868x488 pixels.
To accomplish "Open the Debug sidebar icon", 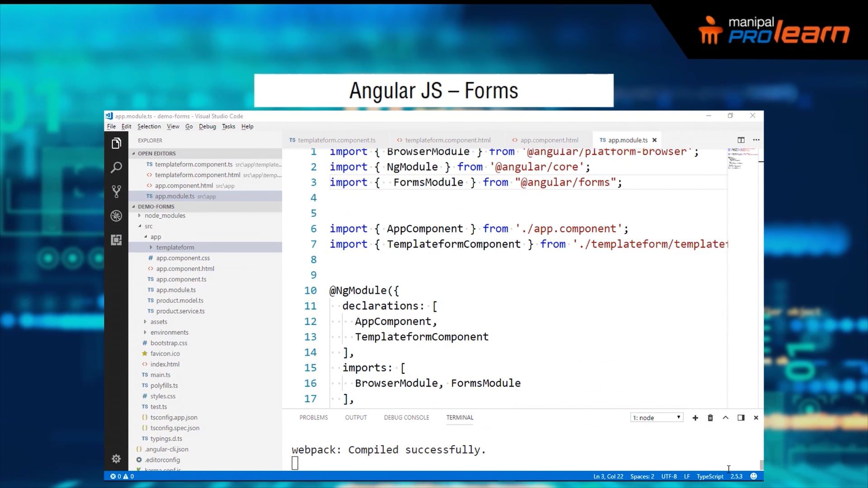I will pyautogui.click(x=116, y=216).
